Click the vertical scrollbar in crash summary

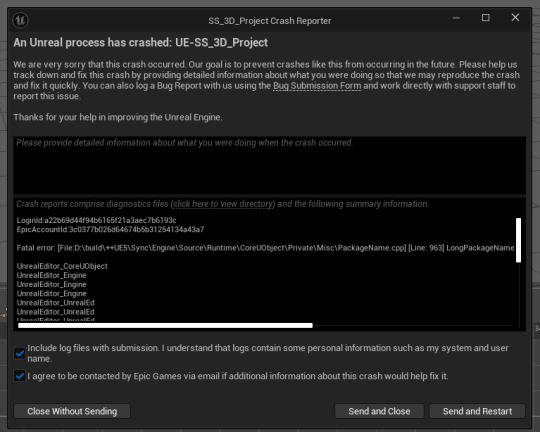518,240
